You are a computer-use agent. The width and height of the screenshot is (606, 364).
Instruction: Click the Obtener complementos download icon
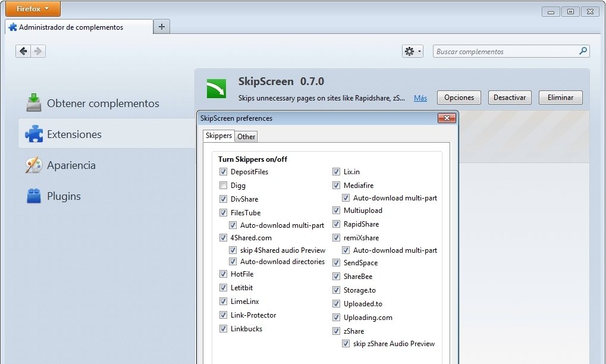pyautogui.click(x=34, y=102)
